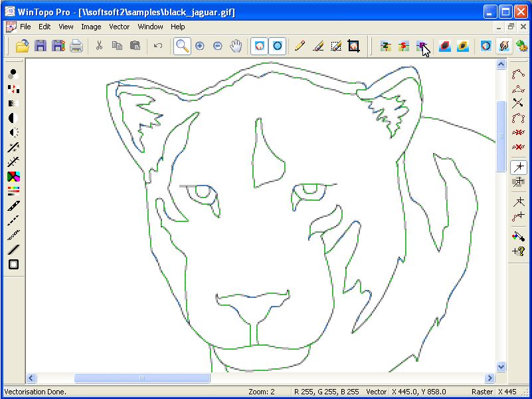Open the Help menu
Screen dimensions: 532x399
click(x=178, y=27)
